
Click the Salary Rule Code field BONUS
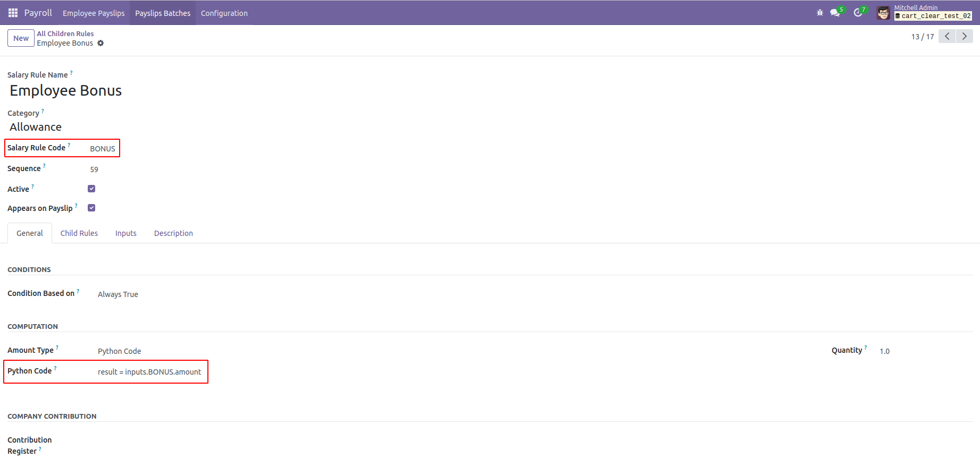(103, 149)
